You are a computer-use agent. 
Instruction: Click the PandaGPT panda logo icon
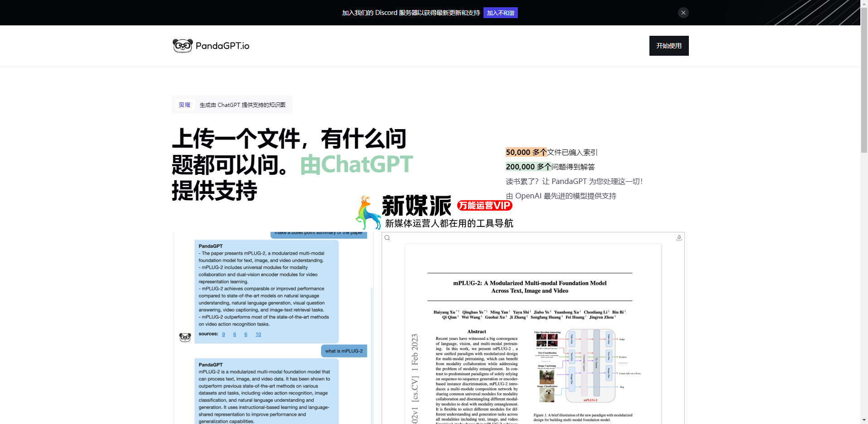pos(182,46)
